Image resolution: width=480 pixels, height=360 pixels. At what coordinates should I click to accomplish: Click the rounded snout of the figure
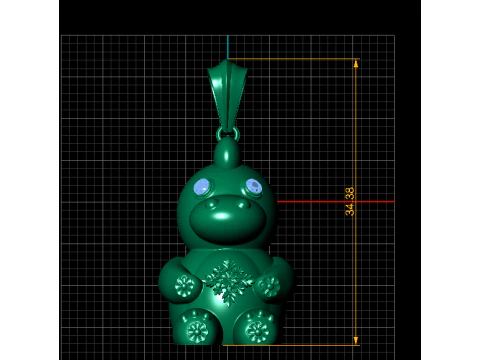pyautogui.click(x=228, y=221)
